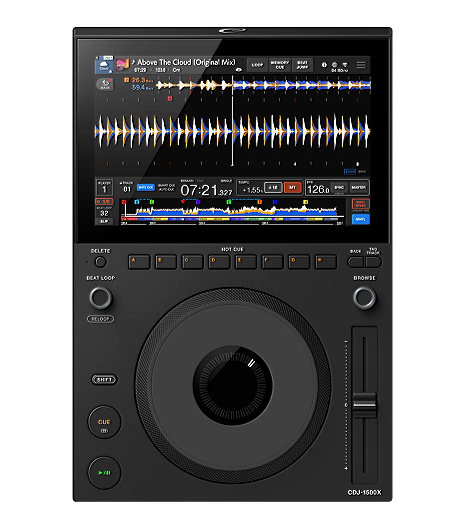Push the hardware BACK button

(356, 262)
